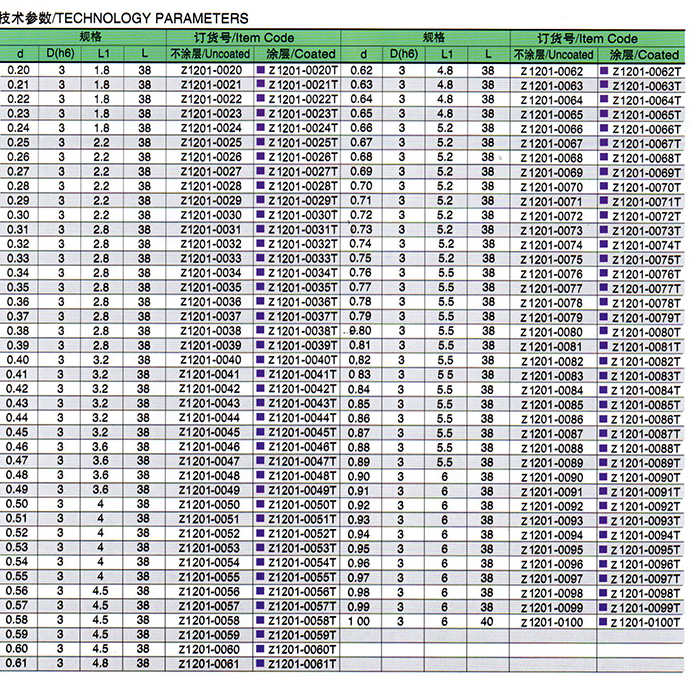Open coated item code Z1201-0059T
Screen dimensions: 691x681
coord(298,634)
